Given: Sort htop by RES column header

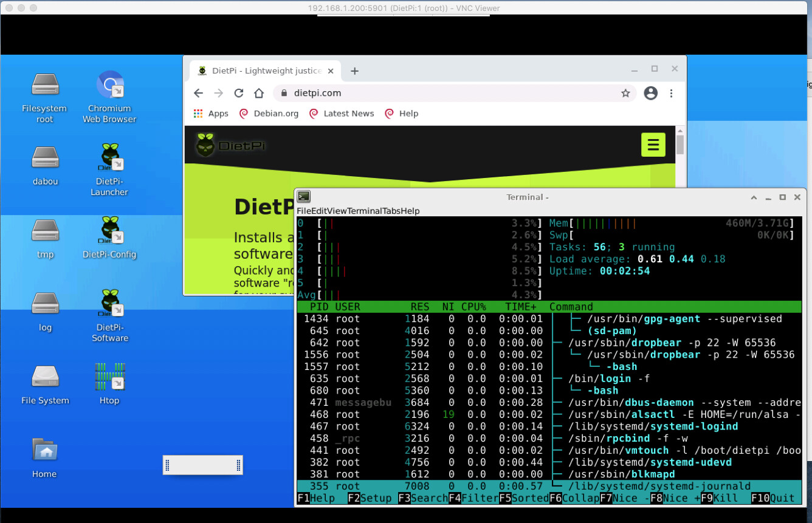Looking at the screenshot, I should [420, 307].
